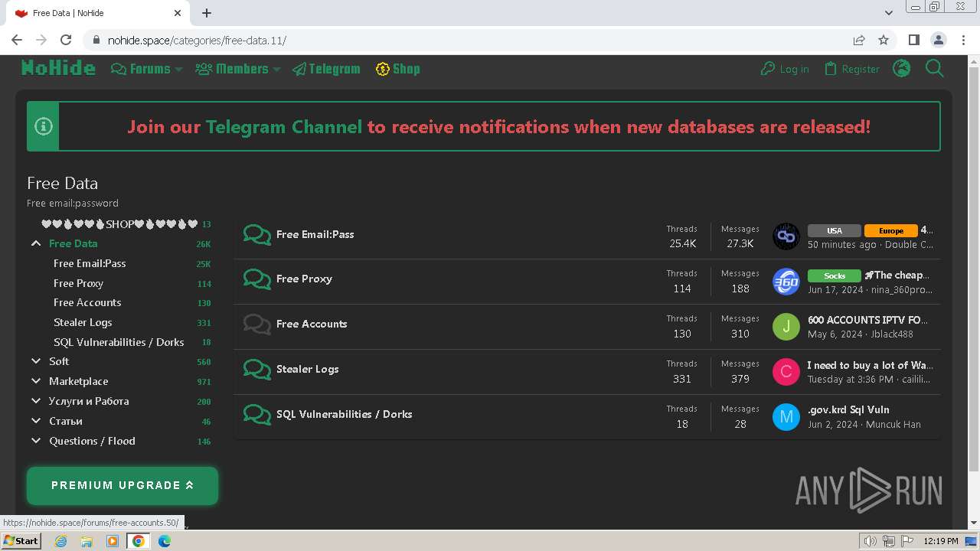980x551 pixels.
Task: Open the File Explorer folder in the taskbar
Action: click(x=87, y=541)
